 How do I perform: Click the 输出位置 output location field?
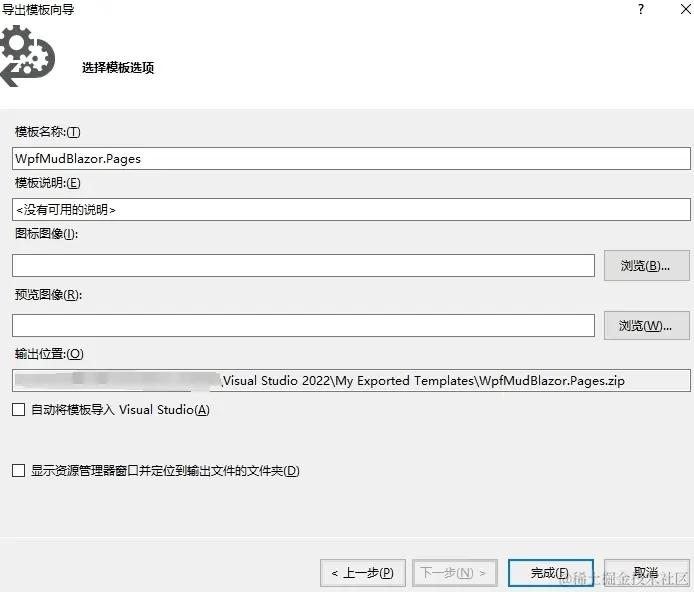tap(351, 381)
